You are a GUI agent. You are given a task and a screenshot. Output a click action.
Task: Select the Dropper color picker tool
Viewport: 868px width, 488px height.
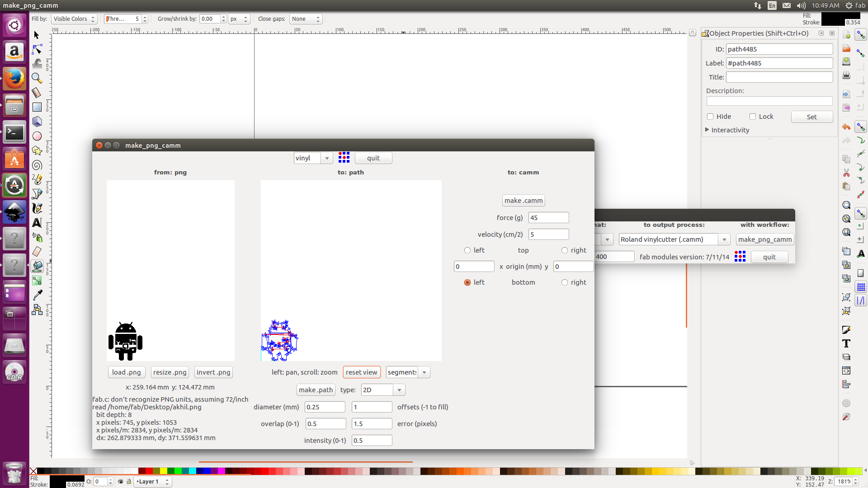(38, 295)
